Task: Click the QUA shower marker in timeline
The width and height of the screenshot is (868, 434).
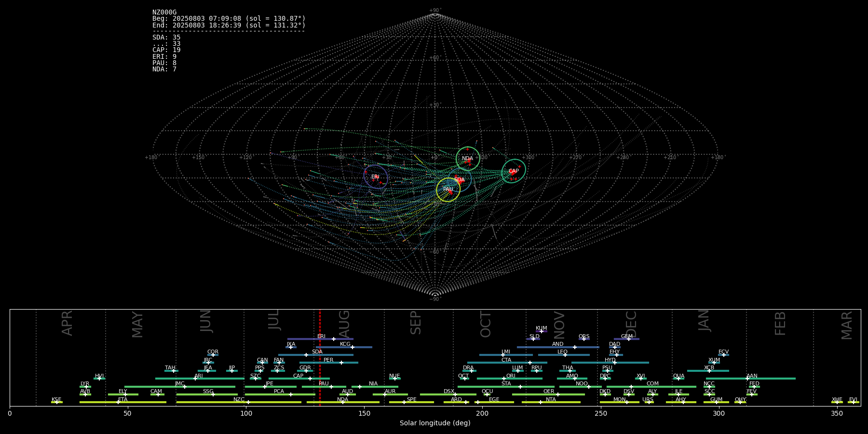Action: [678, 379]
